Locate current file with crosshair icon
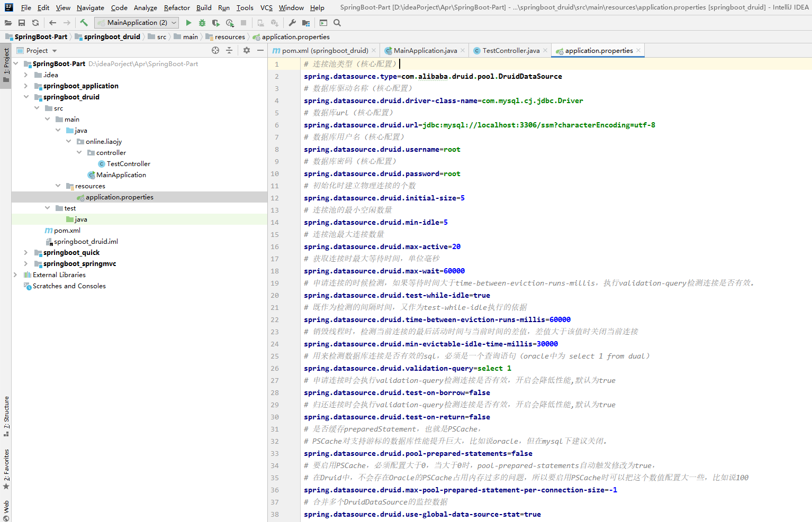This screenshot has height=522, width=812. pos(215,50)
